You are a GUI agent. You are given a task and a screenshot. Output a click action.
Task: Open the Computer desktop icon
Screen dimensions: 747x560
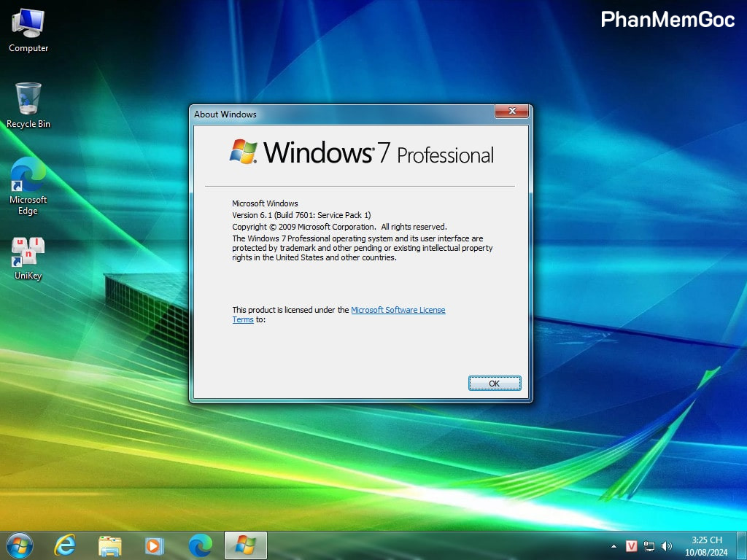pos(28,31)
